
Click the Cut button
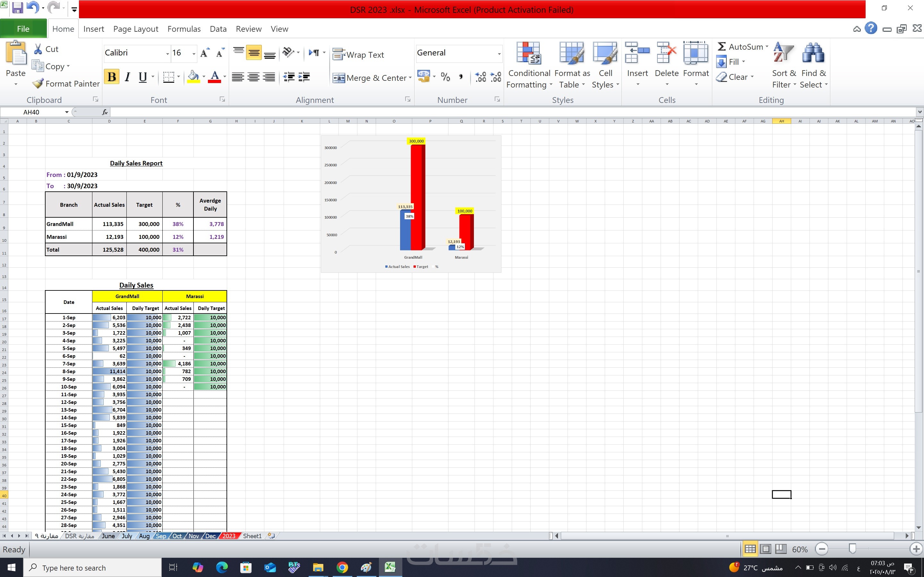(46, 49)
